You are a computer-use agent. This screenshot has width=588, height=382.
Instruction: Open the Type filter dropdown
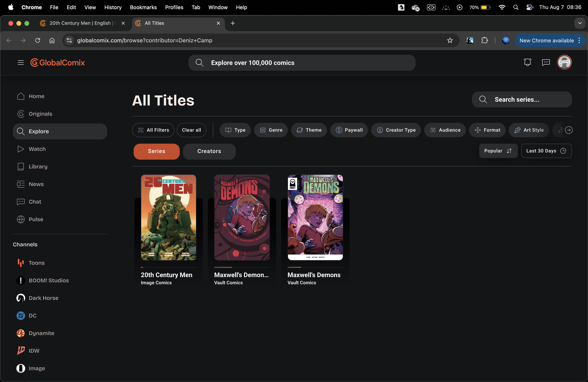pos(235,130)
